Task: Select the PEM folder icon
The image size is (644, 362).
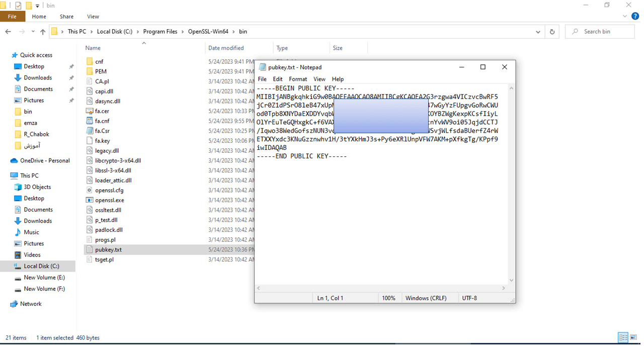Action: coord(90,71)
